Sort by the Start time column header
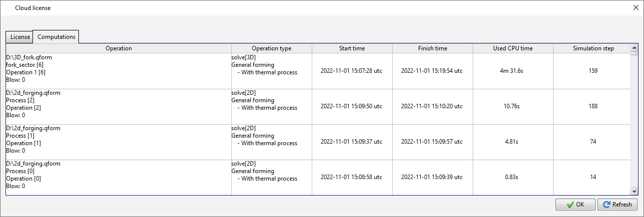The image size is (644, 217). 352,48
